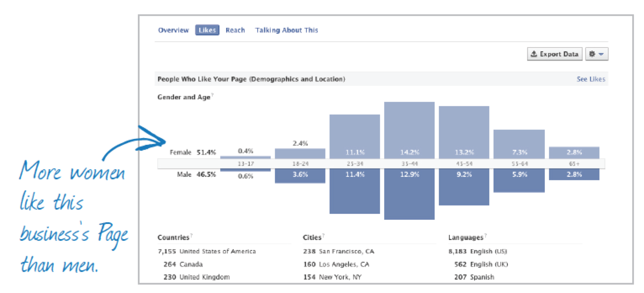Image resolution: width=644 pixels, height=293 pixels.
Task: Select the female 55-64 bar showing 7.3%
Action: coord(519,144)
